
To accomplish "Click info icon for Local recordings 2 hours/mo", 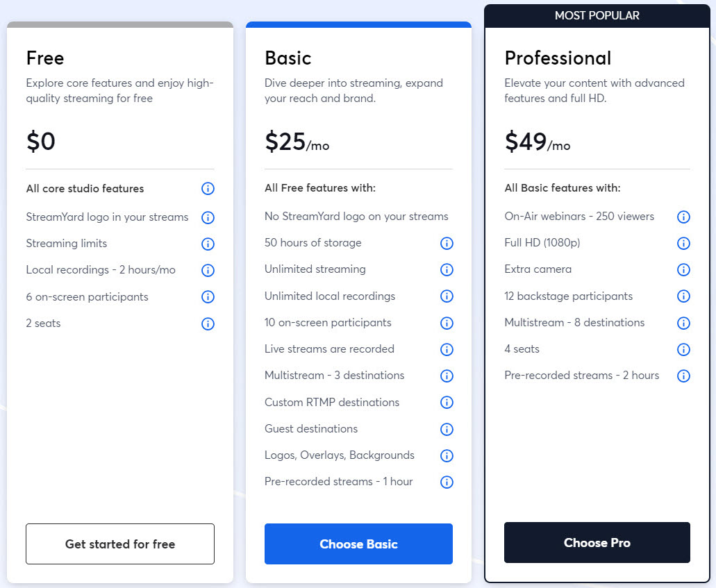I will (x=208, y=270).
